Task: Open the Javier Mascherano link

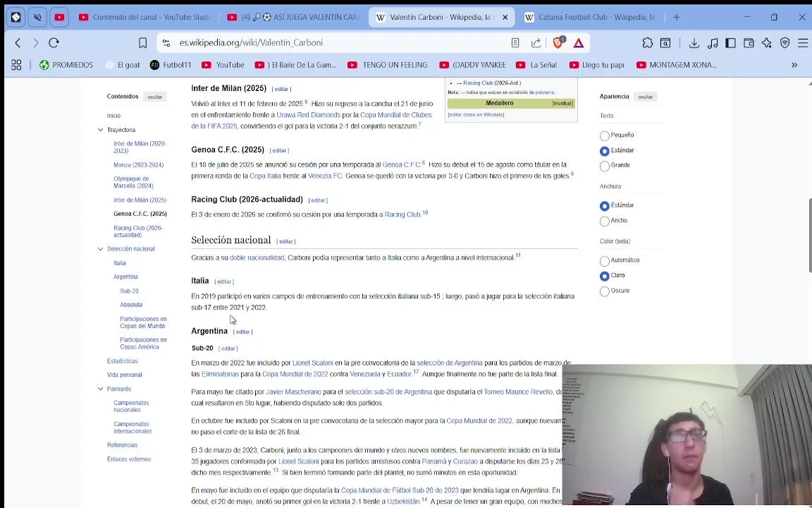Action: click(294, 392)
